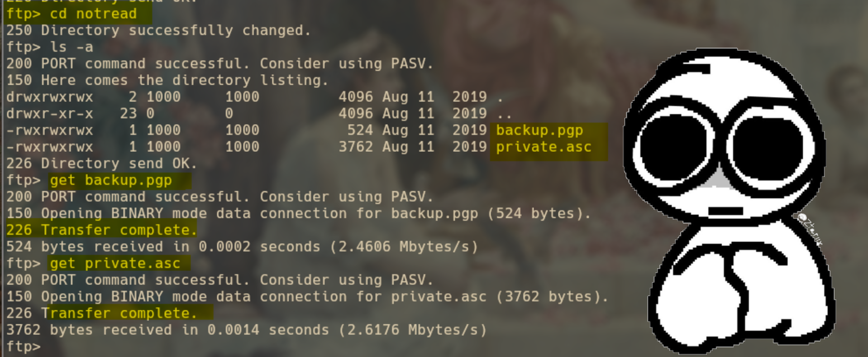
Task: Click the artist signature beside the cartoon
Action: [811, 230]
